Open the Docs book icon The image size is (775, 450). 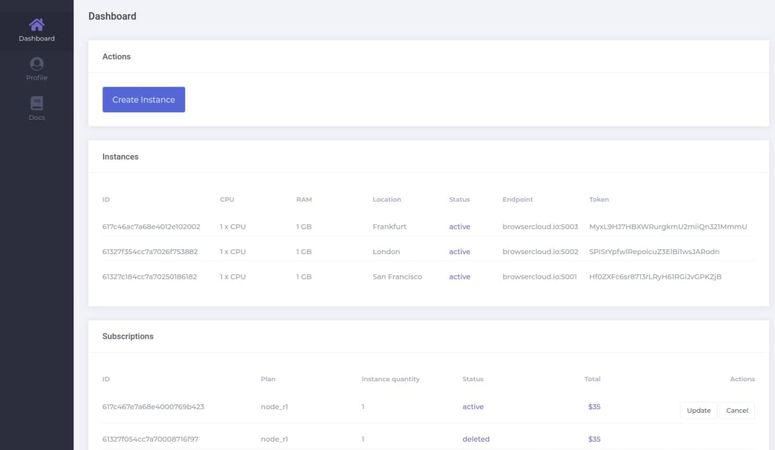[x=37, y=103]
